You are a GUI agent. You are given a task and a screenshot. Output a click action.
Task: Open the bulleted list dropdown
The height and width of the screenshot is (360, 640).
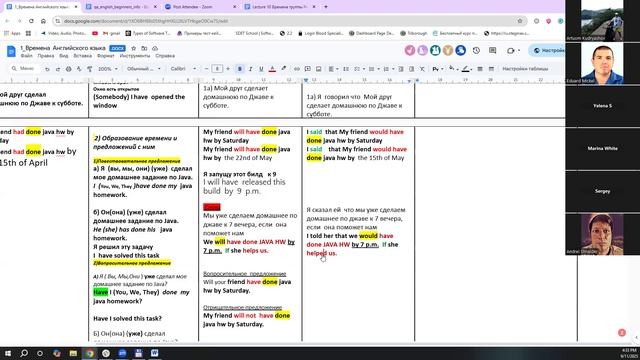click(x=373, y=69)
